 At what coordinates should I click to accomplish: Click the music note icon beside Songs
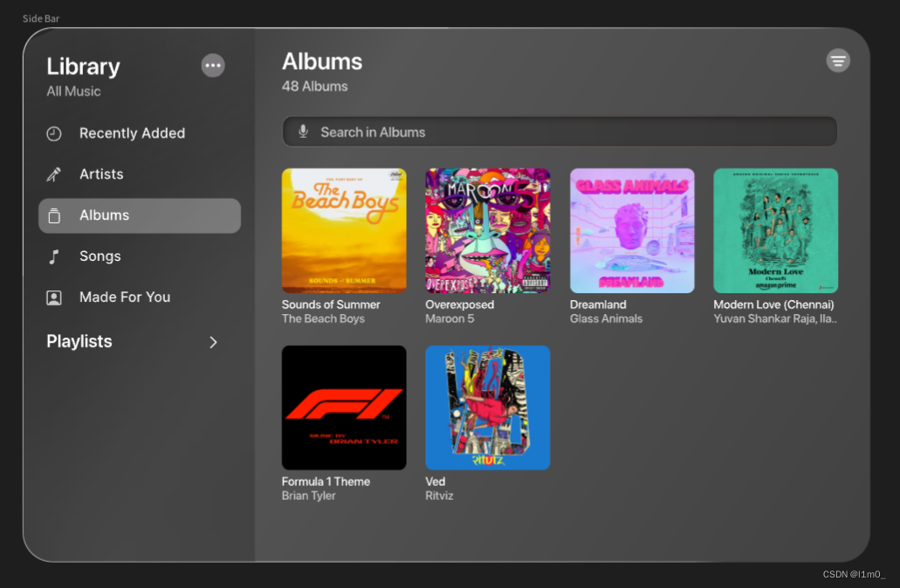coord(54,256)
